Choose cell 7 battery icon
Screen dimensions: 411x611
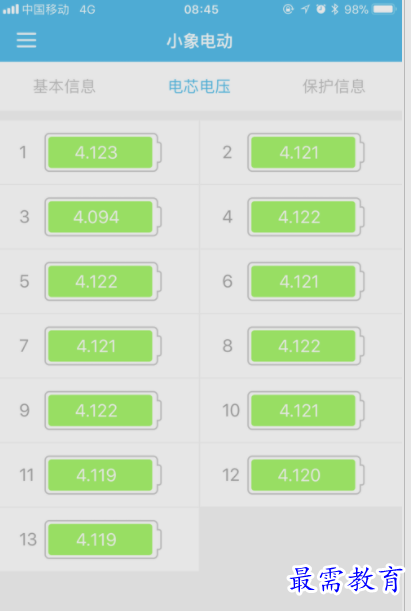(103, 346)
